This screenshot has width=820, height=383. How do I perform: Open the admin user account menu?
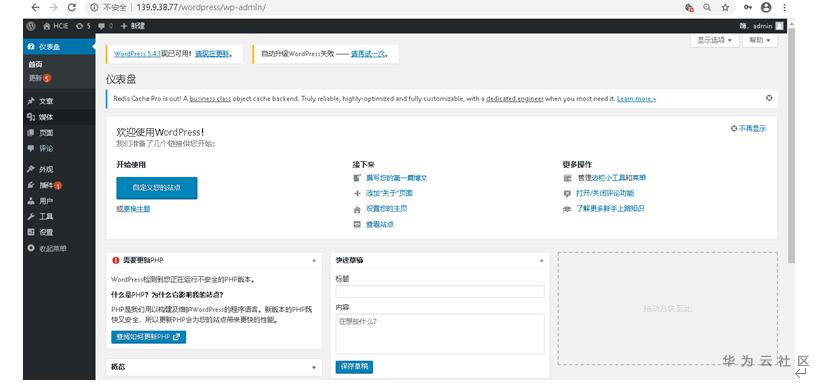[x=762, y=26]
